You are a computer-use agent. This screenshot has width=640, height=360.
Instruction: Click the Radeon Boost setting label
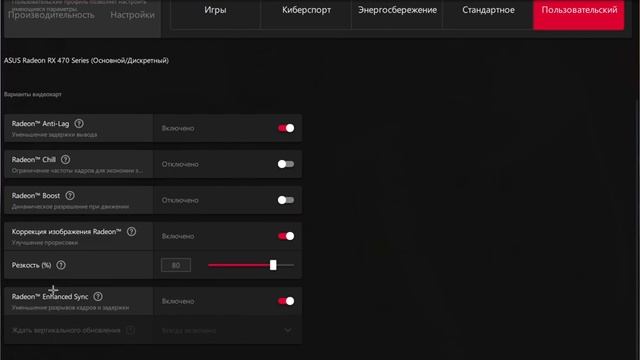pyautogui.click(x=36, y=196)
